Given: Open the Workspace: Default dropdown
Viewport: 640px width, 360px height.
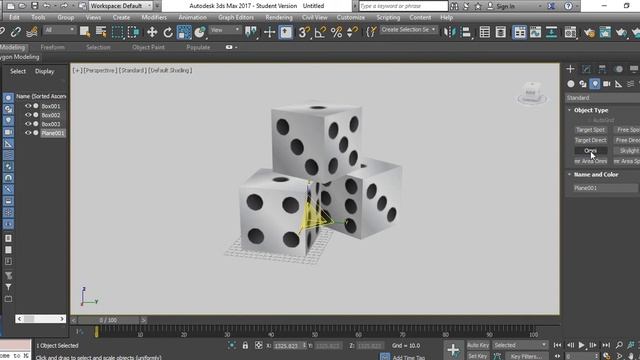Looking at the screenshot, I should point(120,6).
